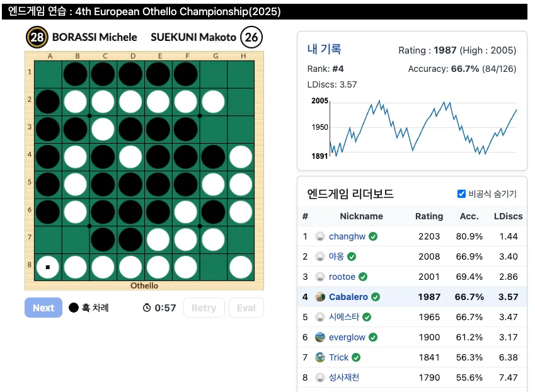Place a disc on square H1
This screenshot has width=535, height=392.
click(241, 74)
